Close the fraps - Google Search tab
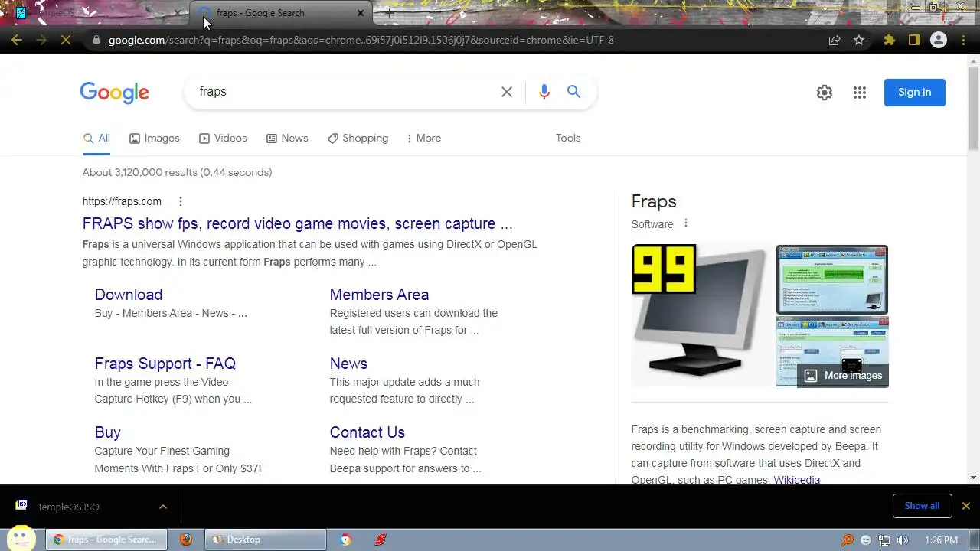Viewport: 980px width, 551px height. pyautogui.click(x=361, y=13)
